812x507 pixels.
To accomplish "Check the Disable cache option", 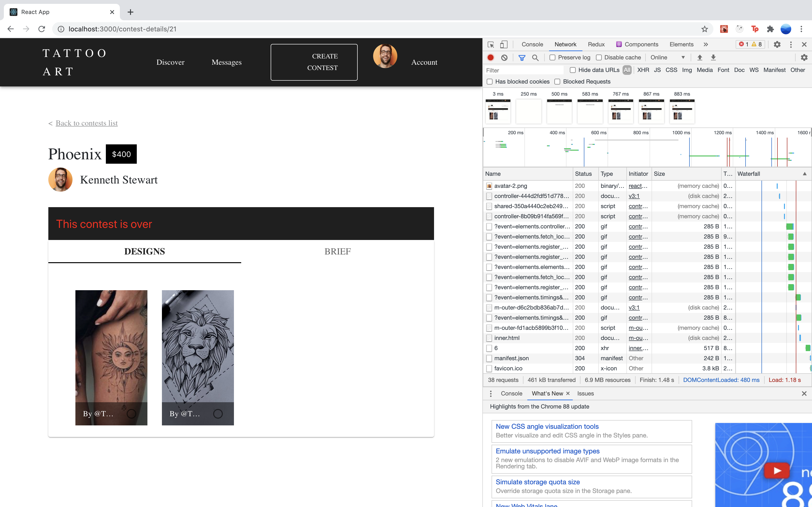I will tap(599, 57).
